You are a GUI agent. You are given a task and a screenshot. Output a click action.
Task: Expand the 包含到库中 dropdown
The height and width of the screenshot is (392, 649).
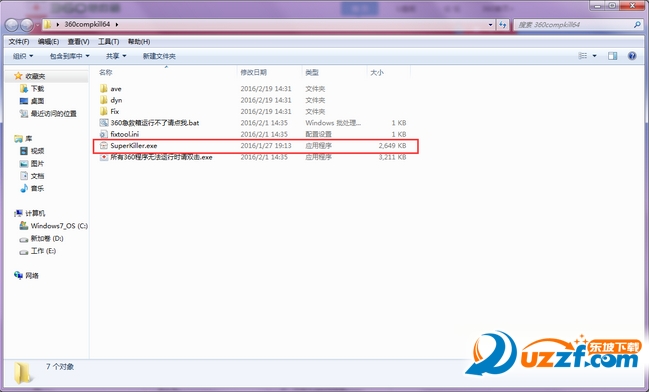(x=70, y=56)
